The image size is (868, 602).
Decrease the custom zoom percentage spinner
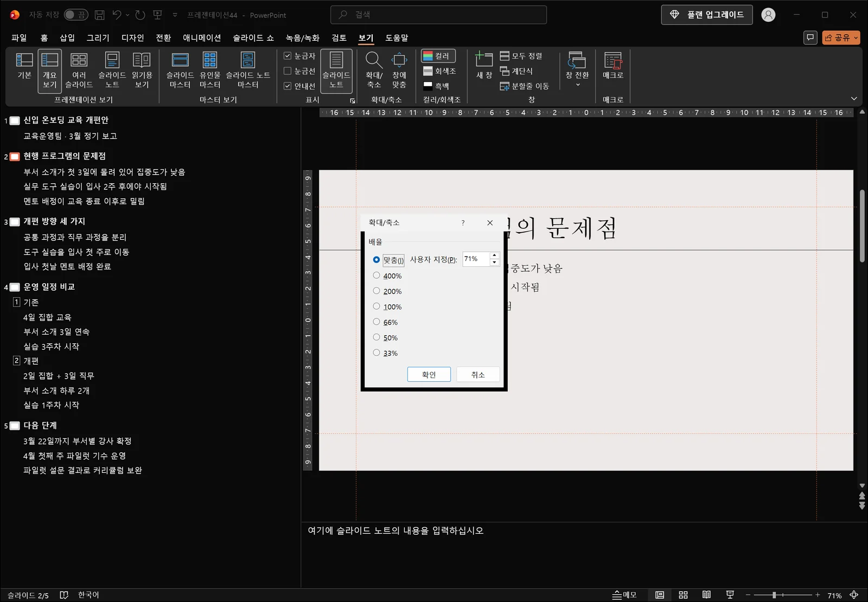[494, 262]
